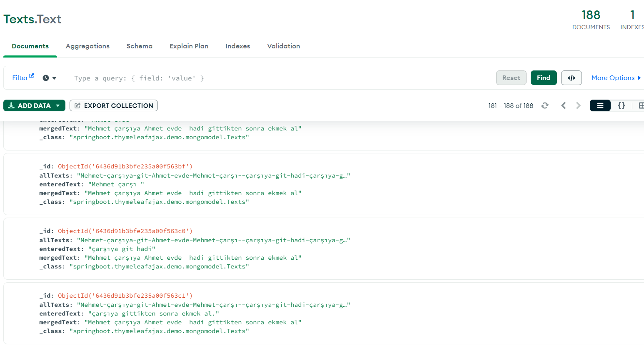Click EXPORT COLLECTION button
The height and width of the screenshot is (351, 644).
pyautogui.click(x=114, y=105)
